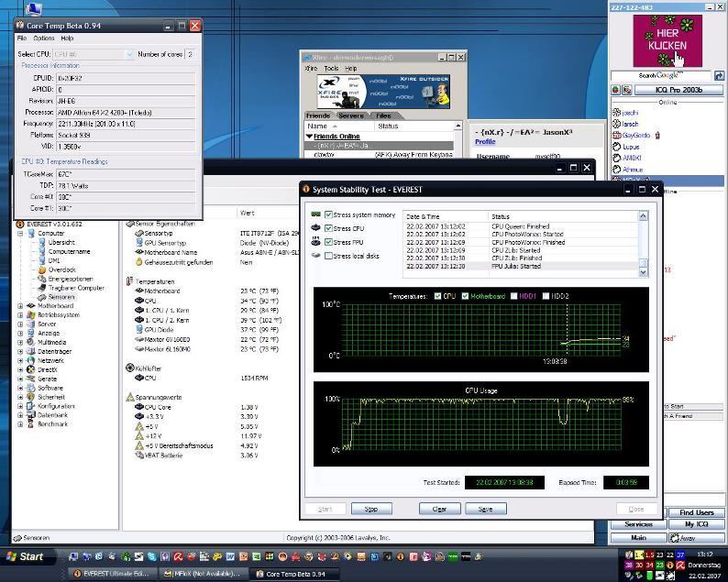Enable HDD1 temperature graph checkbox
The height and width of the screenshot is (582, 728).
(514, 296)
